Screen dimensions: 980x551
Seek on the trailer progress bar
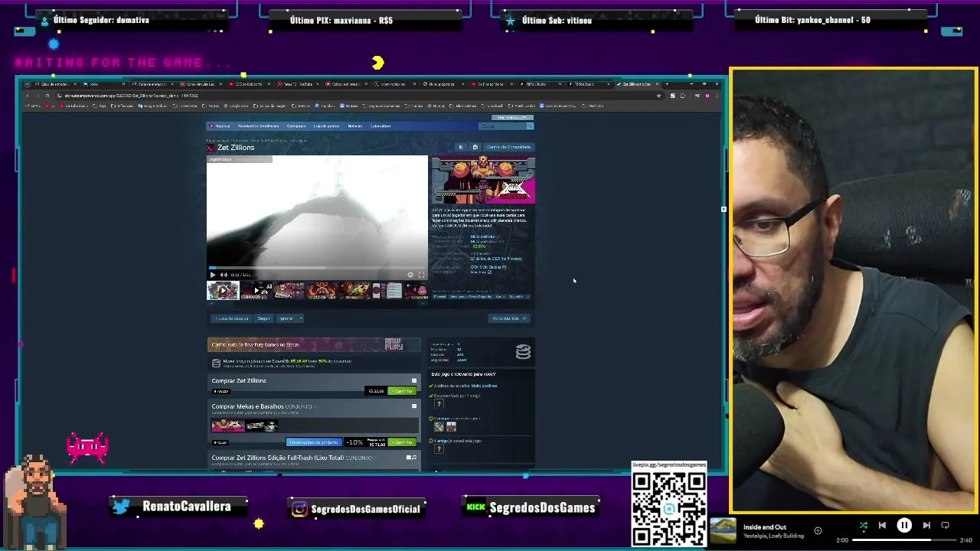tap(317, 268)
